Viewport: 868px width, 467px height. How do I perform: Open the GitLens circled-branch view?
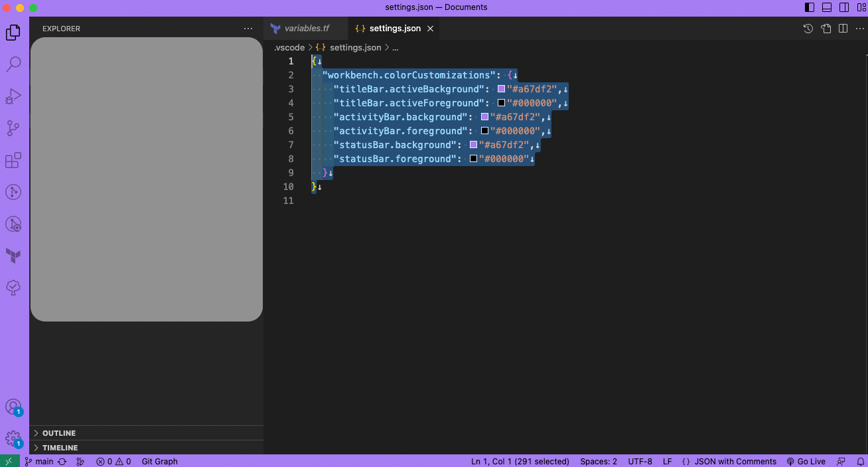(13, 192)
